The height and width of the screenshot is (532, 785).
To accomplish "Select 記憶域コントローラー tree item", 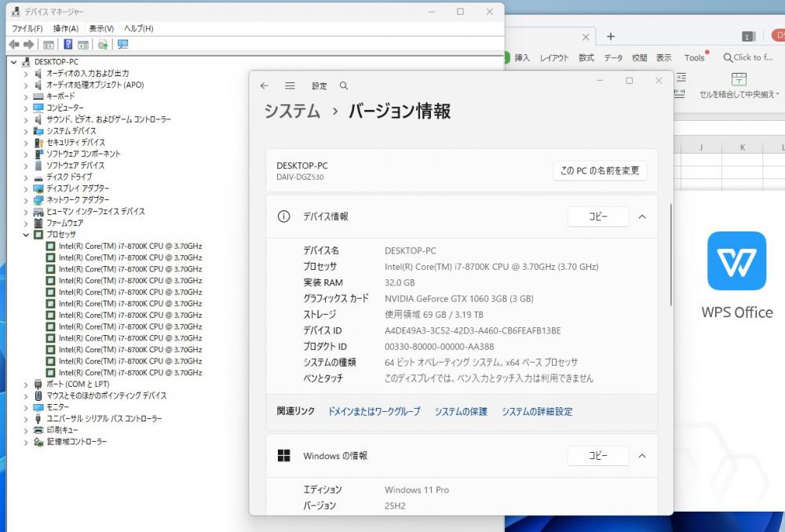I will pyautogui.click(x=70, y=442).
